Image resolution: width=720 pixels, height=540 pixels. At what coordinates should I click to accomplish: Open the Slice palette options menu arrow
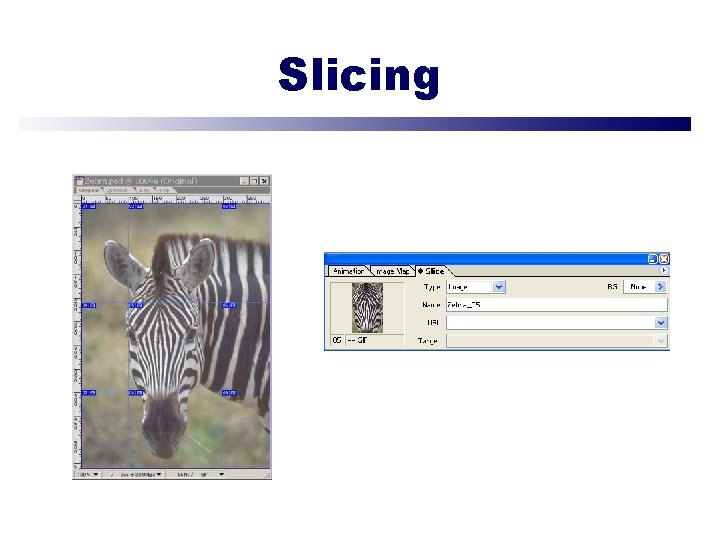tap(663, 270)
